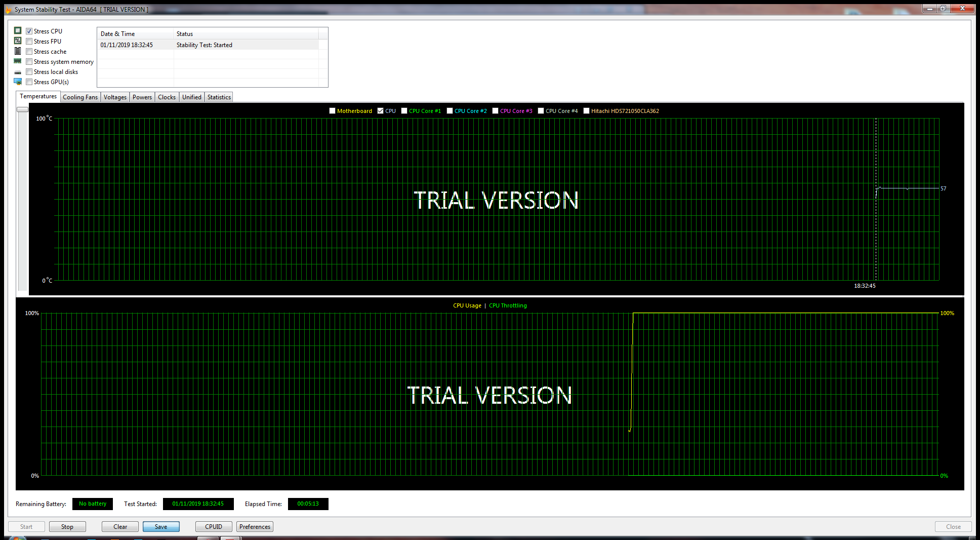Enable the Stress local disks checkbox
This screenshot has height=540, width=980.
coord(29,72)
